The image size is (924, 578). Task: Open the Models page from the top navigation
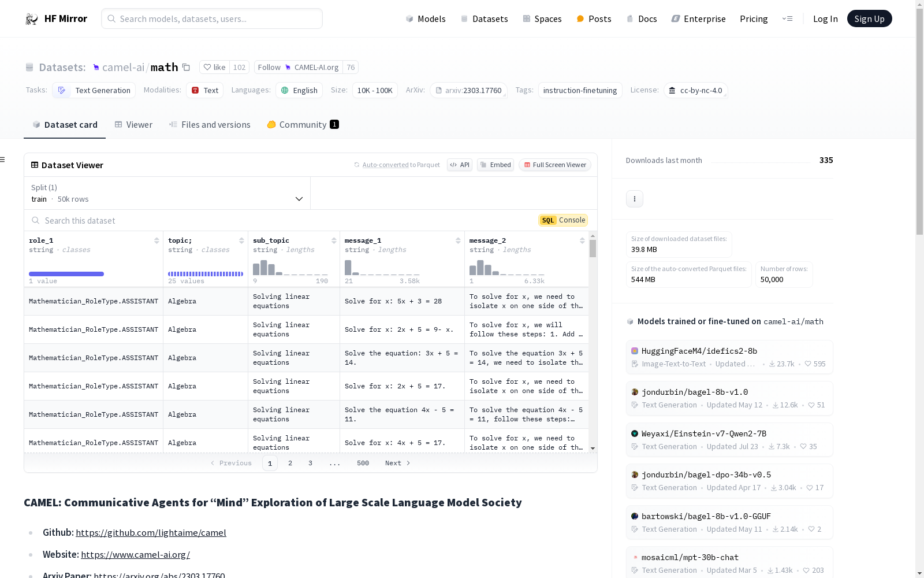(426, 18)
